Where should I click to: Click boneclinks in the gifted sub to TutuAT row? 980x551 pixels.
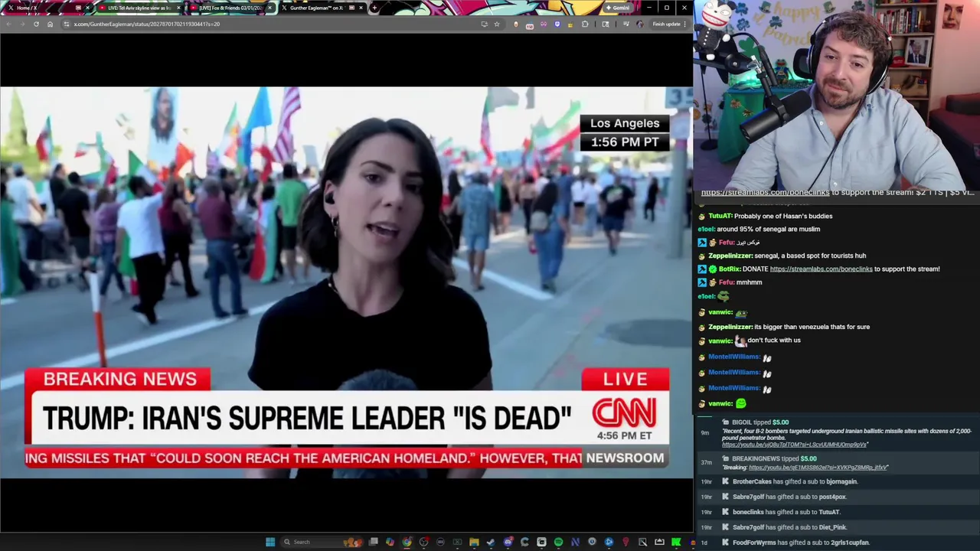coord(748,512)
